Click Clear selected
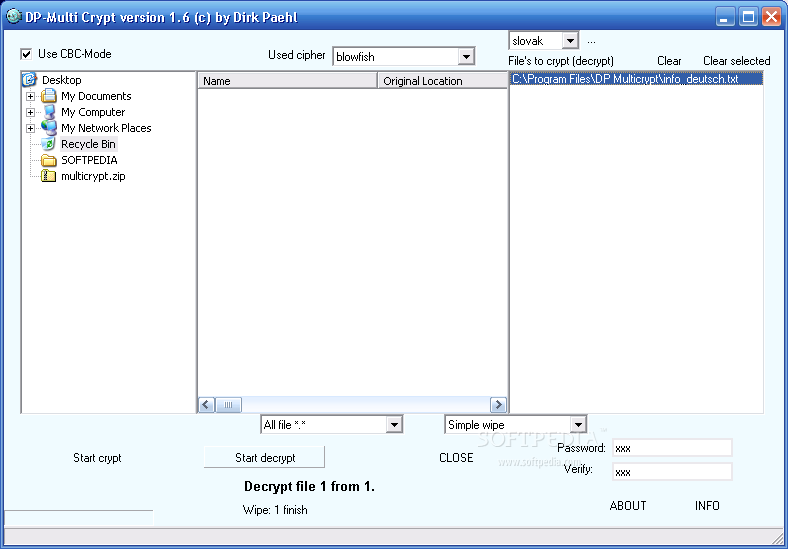 tap(736, 61)
